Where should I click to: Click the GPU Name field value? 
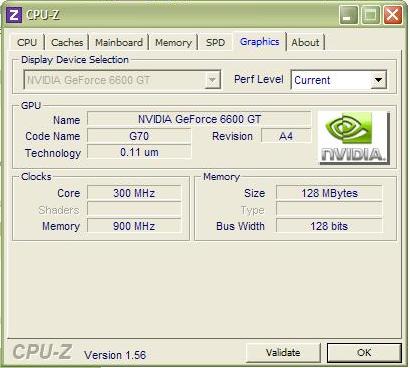pyautogui.click(x=199, y=119)
